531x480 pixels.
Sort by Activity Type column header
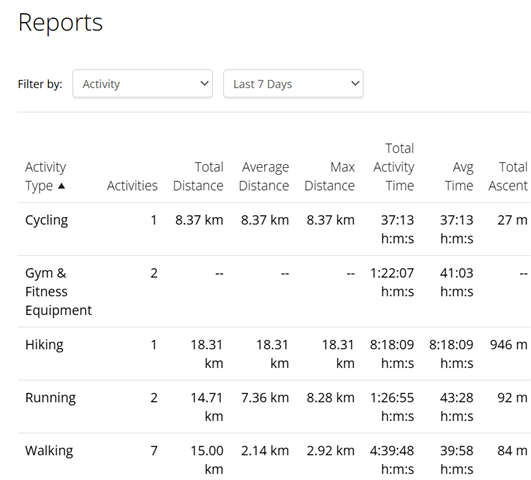click(45, 176)
